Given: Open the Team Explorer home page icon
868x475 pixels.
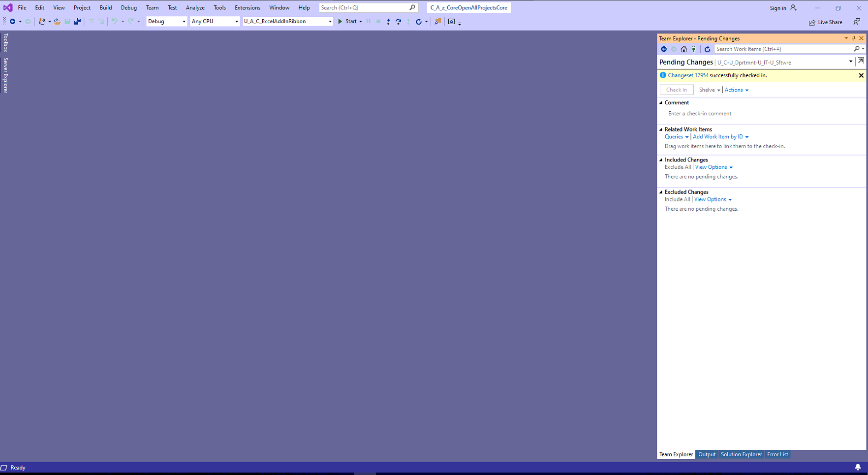Looking at the screenshot, I should (x=683, y=49).
